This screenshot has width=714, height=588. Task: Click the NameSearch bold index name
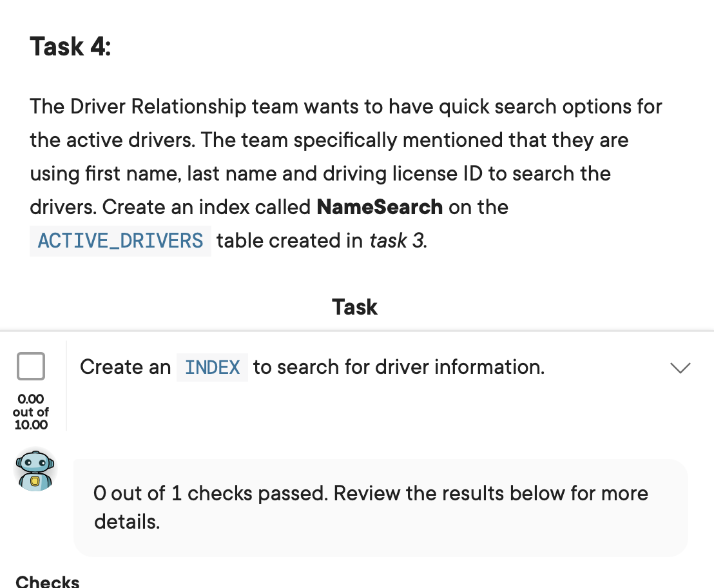(380, 207)
